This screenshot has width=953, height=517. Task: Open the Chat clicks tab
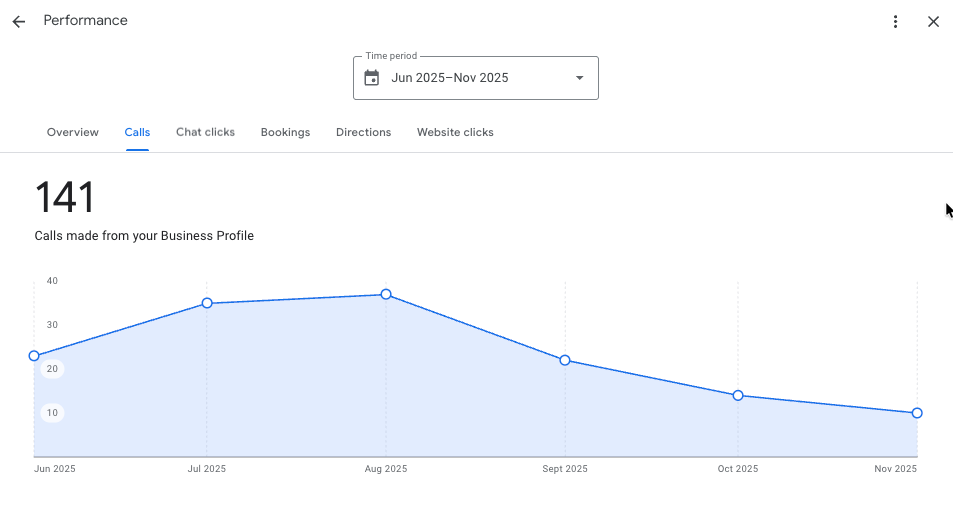coord(205,132)
